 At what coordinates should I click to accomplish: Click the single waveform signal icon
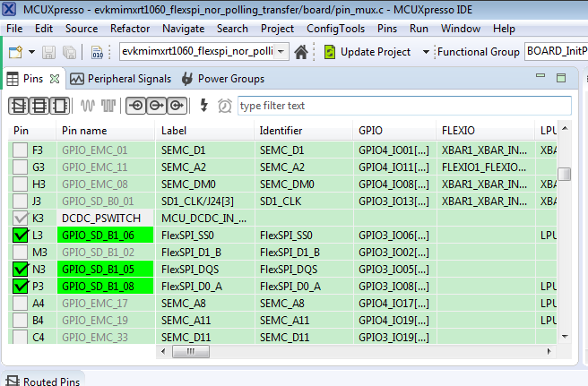tap(88, 106)
